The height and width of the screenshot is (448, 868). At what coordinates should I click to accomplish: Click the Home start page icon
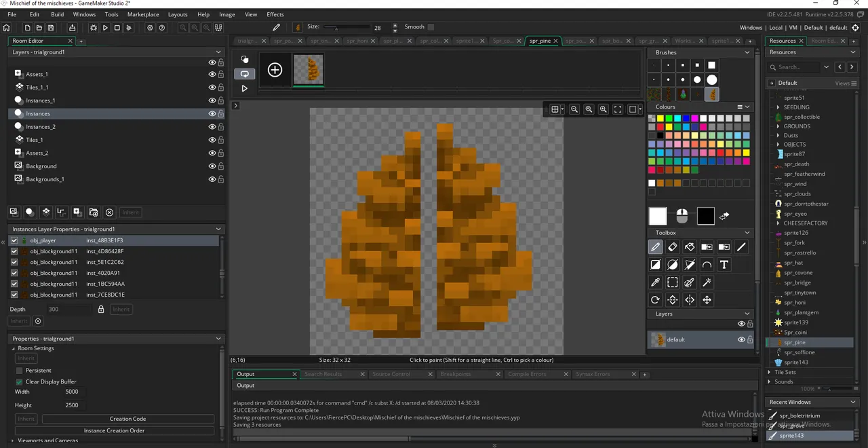(x=7, y=28)
